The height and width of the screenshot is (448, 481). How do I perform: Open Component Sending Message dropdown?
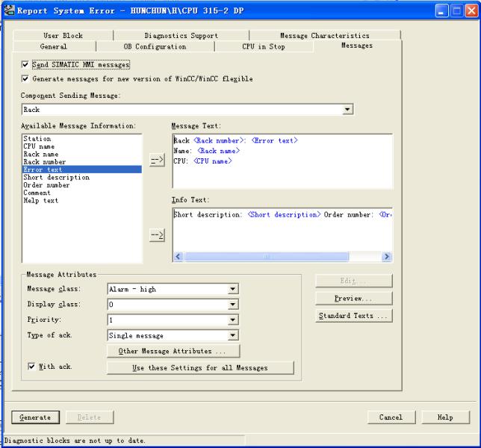[347, 110]
